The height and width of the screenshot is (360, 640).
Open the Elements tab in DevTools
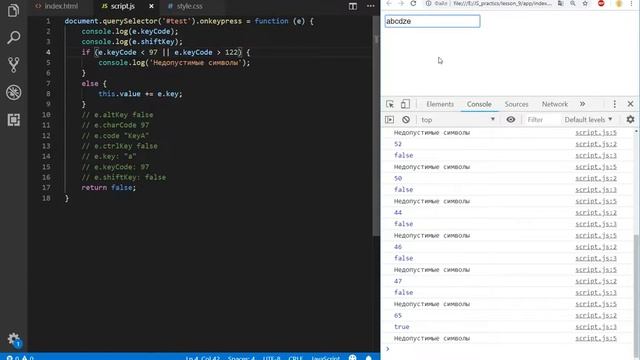[x=440, y=104]
